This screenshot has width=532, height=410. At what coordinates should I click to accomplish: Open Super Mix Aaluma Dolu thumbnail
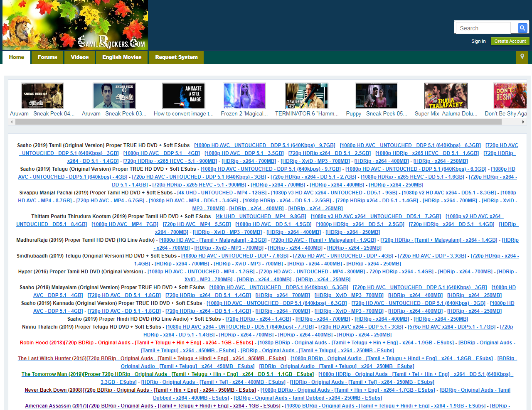click(x=446, y=96)
